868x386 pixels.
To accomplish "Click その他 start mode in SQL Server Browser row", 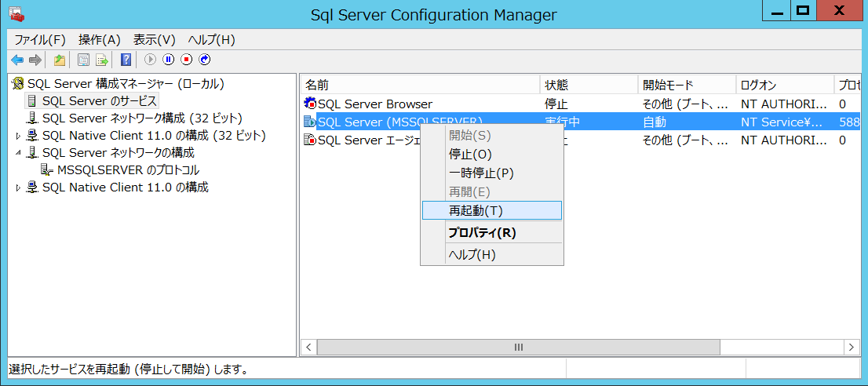I will pyautogui.click(x=685, y=104).
